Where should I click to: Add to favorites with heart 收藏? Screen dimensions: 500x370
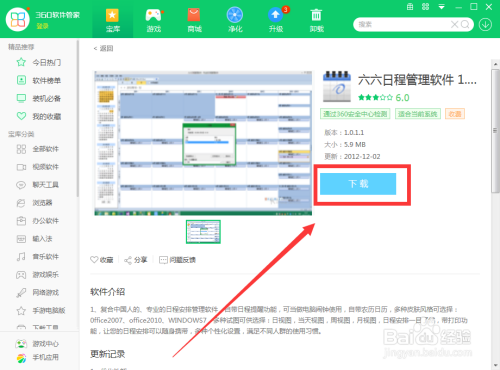(102, 260)
